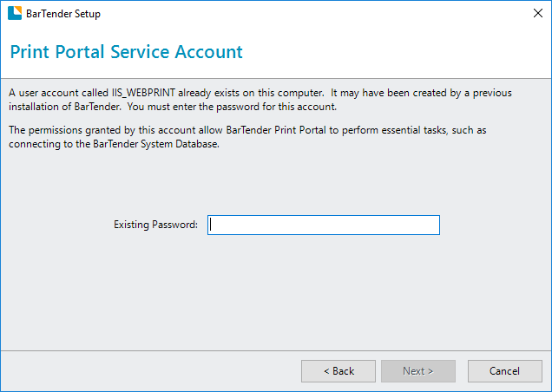The height and width of the screenshot is (392, 552).
Task: Close the BarTender Setup window
Action: (537, 13)
